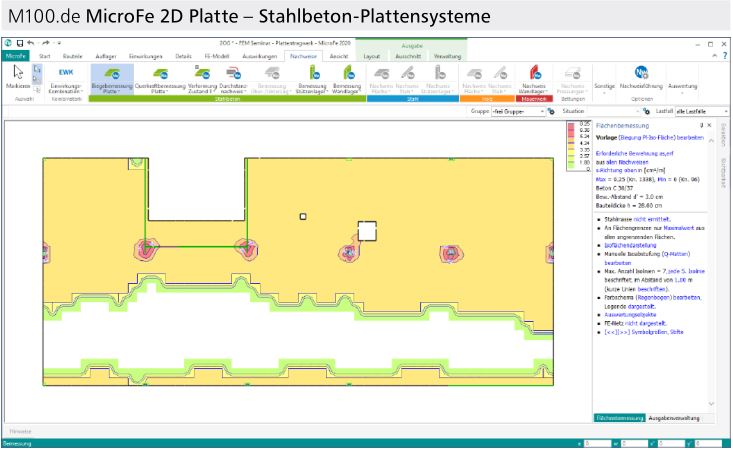Click the Isoflächendarstellung link

(630, 245)
